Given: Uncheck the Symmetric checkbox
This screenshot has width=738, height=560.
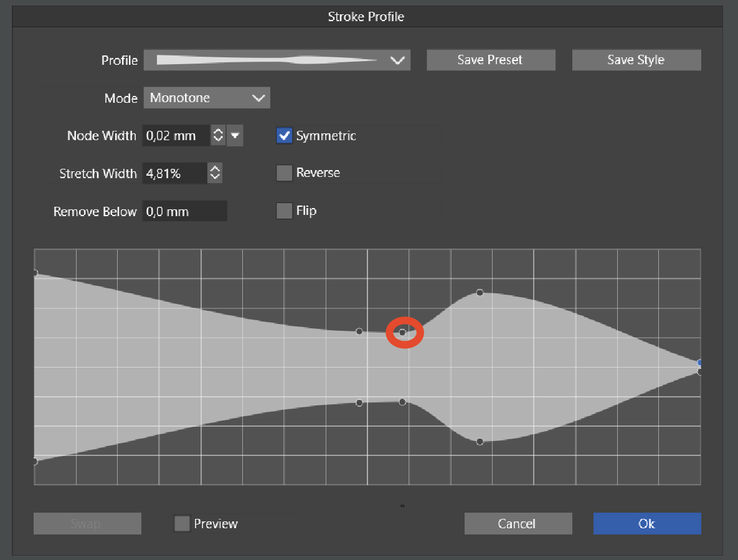Looking at the screenshot, I should pos(284,136).
